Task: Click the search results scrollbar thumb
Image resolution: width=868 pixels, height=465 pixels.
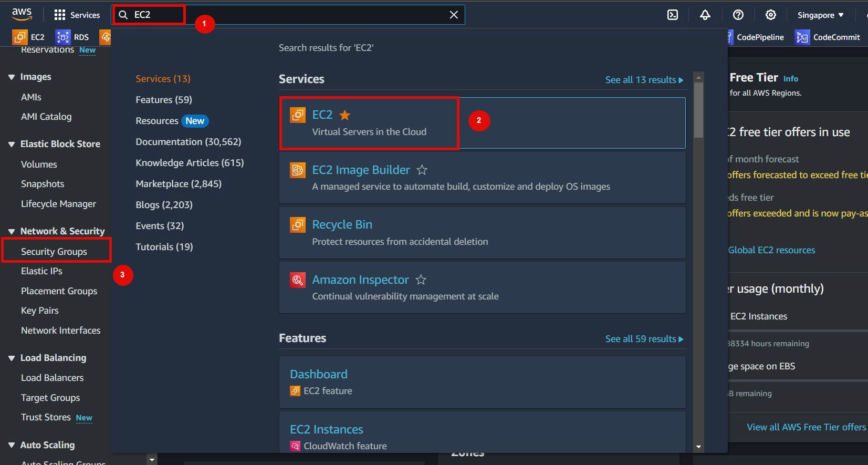Action: pyautogui.click(x=698, y=110)
